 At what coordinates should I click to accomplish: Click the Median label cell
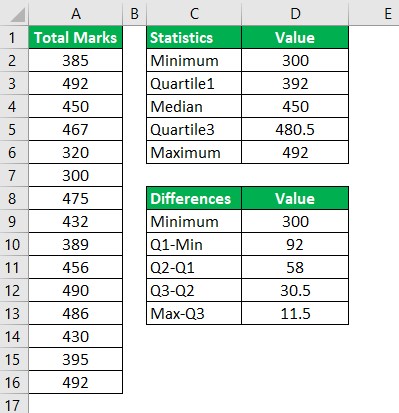(194, 106)
